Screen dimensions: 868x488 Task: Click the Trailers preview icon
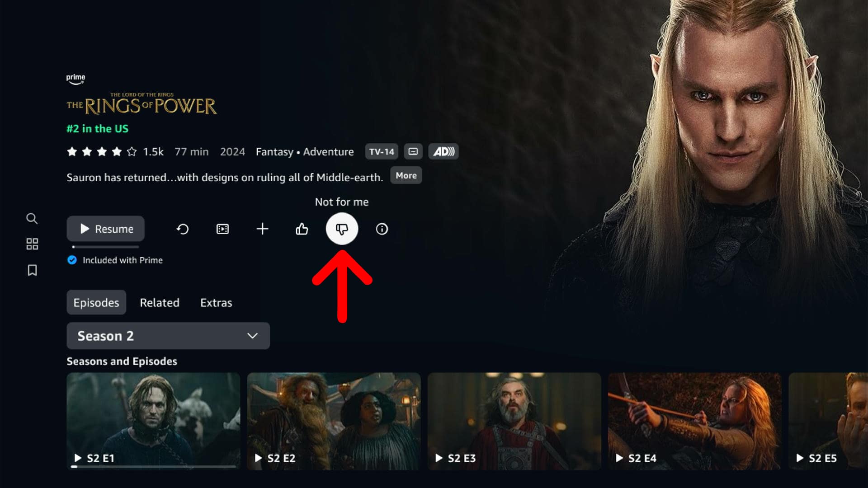pos(222,229)
